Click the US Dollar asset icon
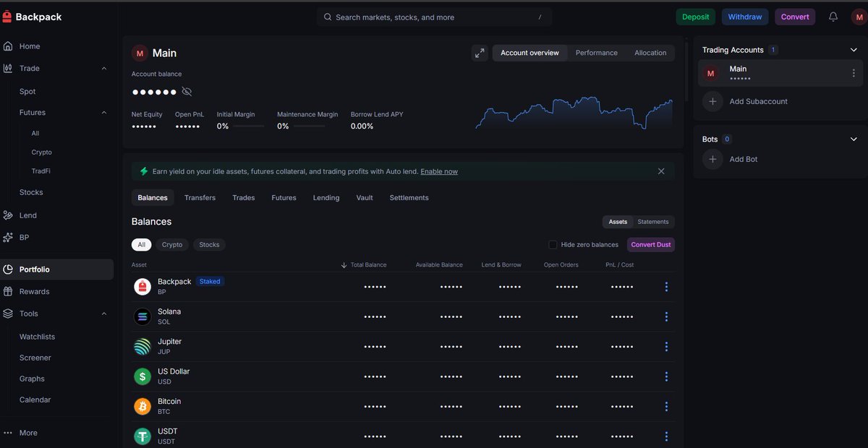Viewport: 868px width, 448px height. pos(142,376)
